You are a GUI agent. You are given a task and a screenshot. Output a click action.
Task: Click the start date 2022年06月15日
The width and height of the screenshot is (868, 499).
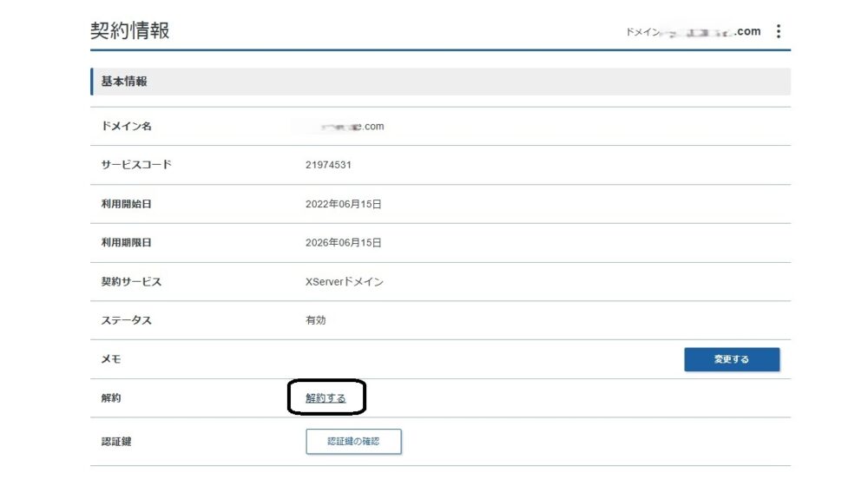click(x=343, y=204)
